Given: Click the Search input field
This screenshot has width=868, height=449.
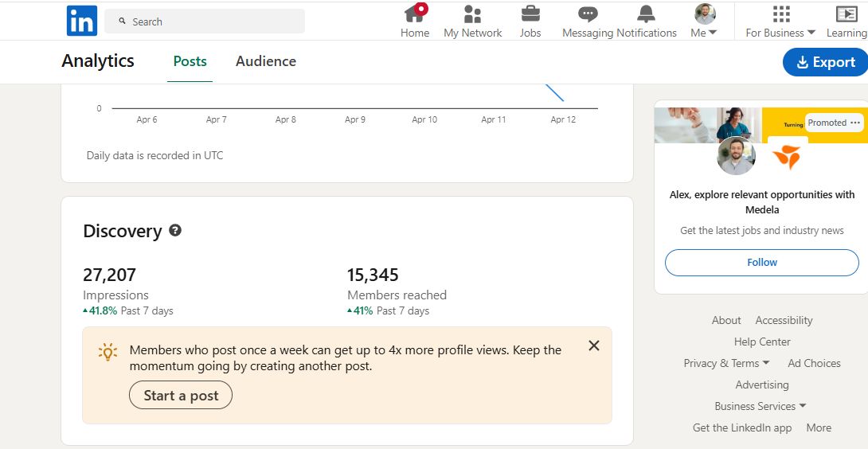Looking at the screenshot, I should tap(205, 21).
